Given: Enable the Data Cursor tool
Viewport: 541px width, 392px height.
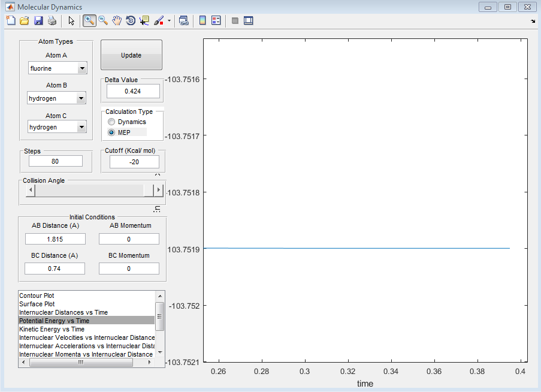Looking at the screenshot, I should (144, 20).
